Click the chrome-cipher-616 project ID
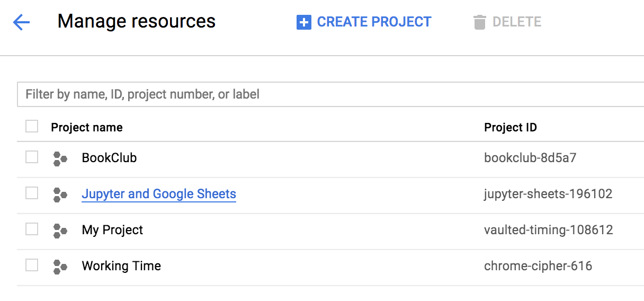Viewport: 644px width, 301px height. click(x=538, y=266)
